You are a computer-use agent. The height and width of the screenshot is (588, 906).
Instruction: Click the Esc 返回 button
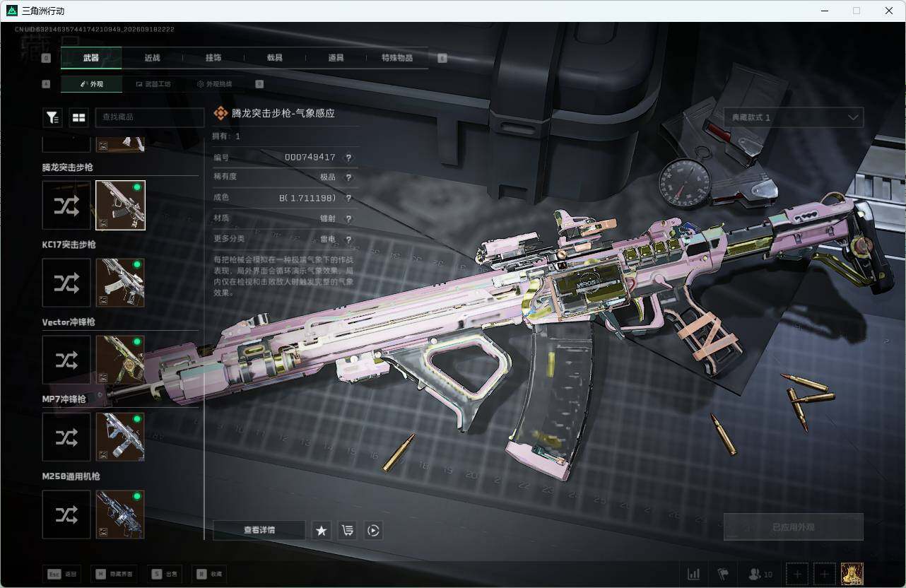pos(62,574)
